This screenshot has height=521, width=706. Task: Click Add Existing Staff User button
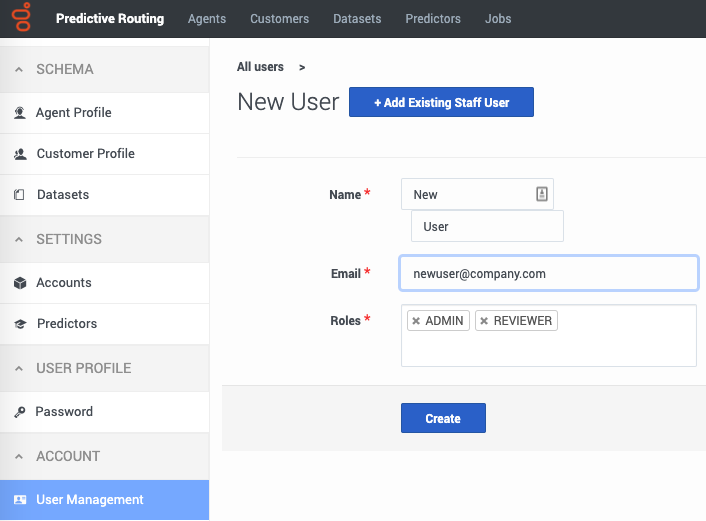(441, 102)
